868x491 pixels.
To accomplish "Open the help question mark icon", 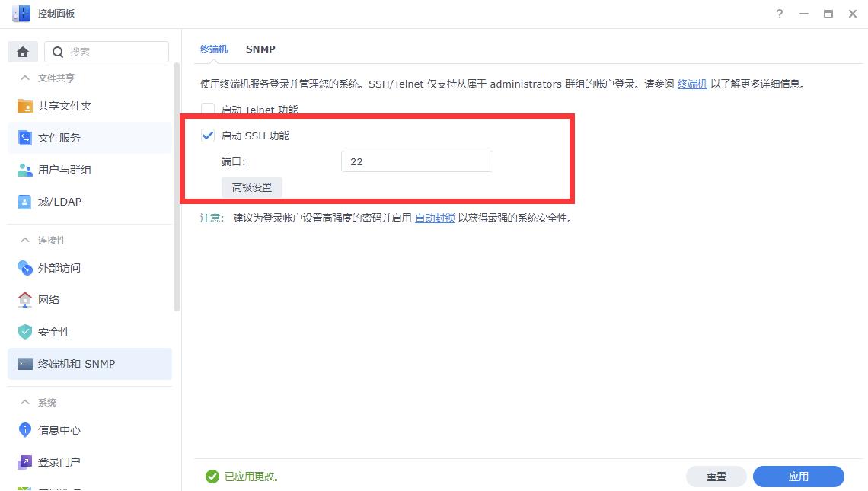I will [779, 13].
